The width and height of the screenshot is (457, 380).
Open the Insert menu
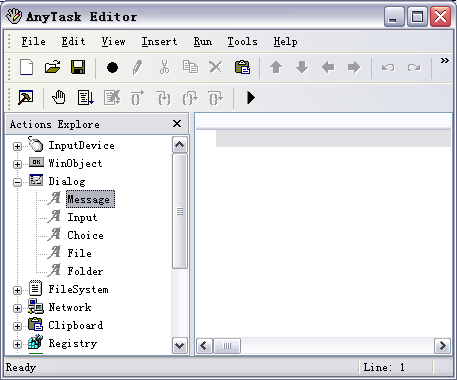[x=159, y=42]
